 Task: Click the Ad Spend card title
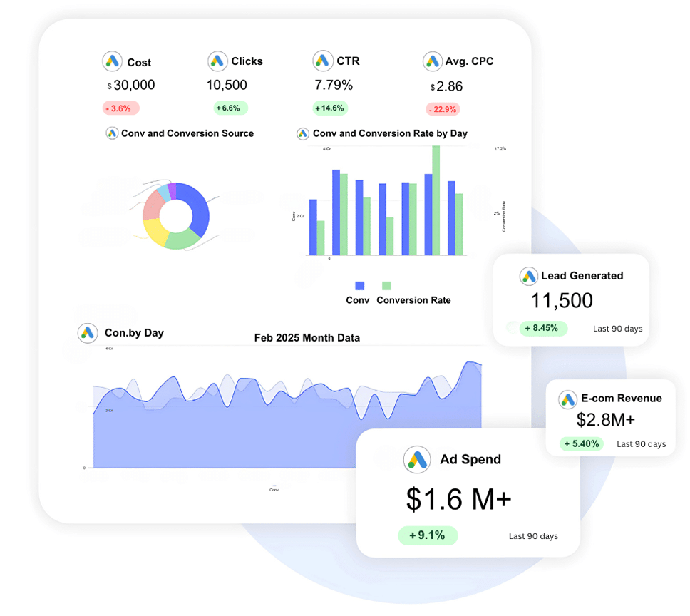tap(470, 459)
